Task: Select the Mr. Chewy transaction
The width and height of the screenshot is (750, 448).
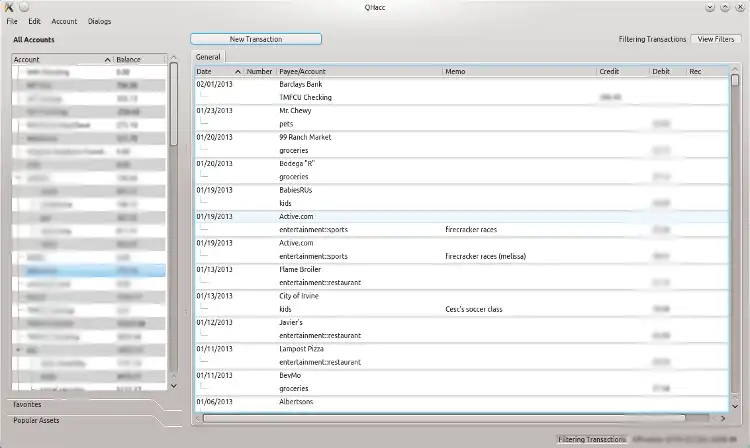Action: (x=462, y=110)
